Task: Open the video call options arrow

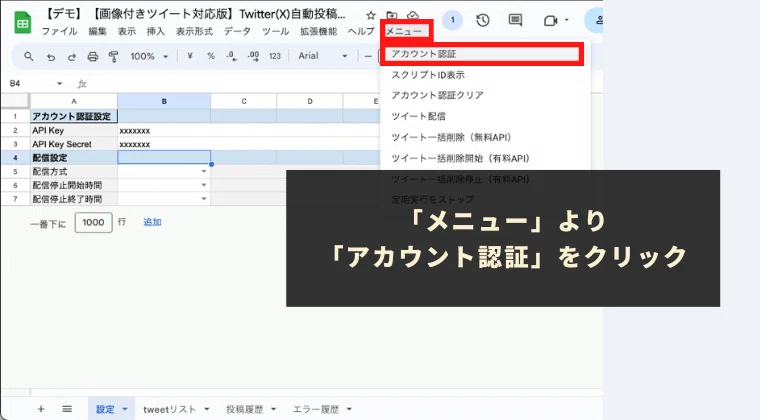Action: [x=567, y=20]
